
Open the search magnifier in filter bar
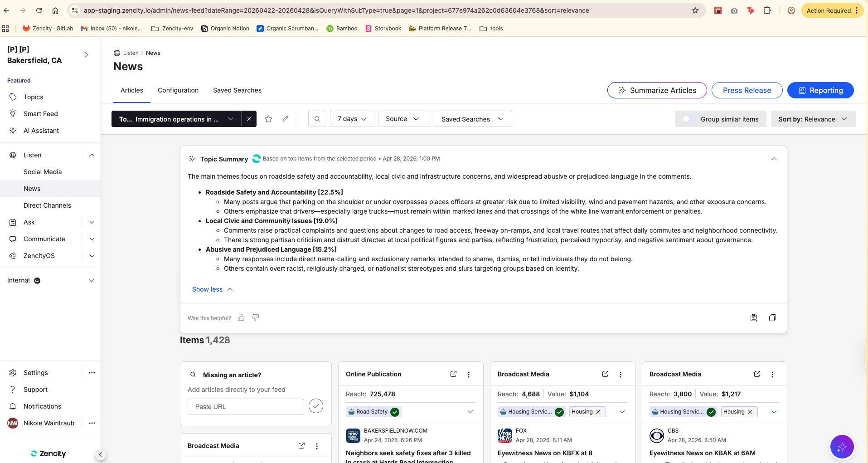click(317, 119)
